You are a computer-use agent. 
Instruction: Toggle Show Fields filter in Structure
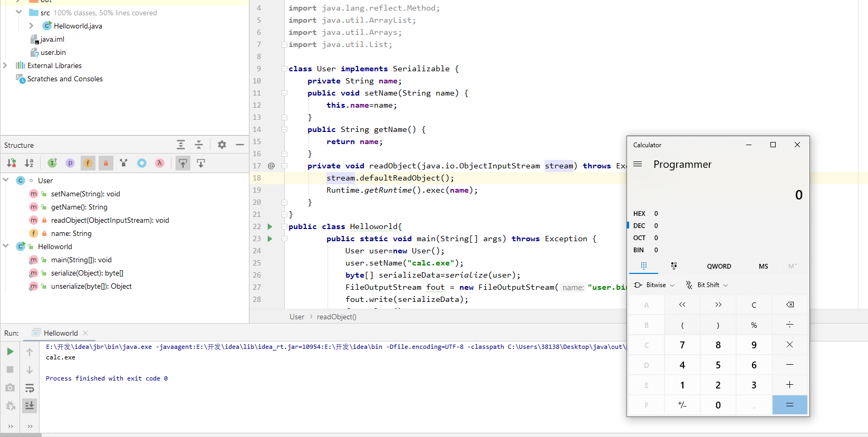[x=88, y=163]
